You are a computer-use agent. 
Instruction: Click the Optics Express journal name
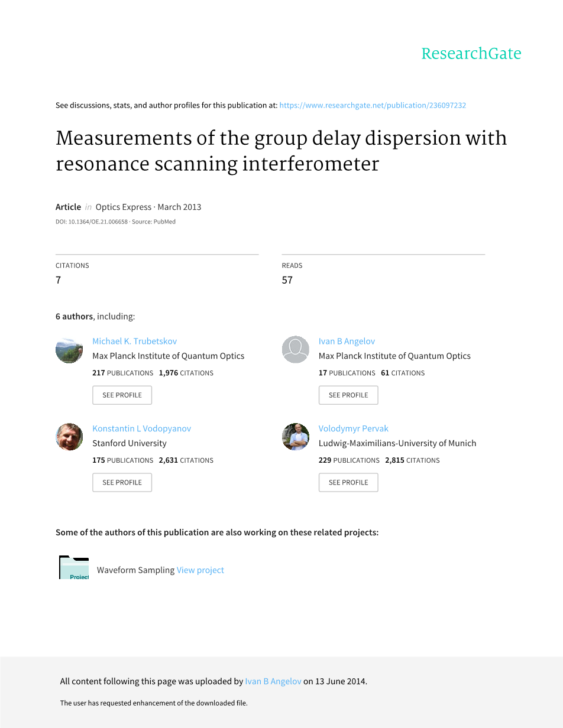click(x=123, y=207)
